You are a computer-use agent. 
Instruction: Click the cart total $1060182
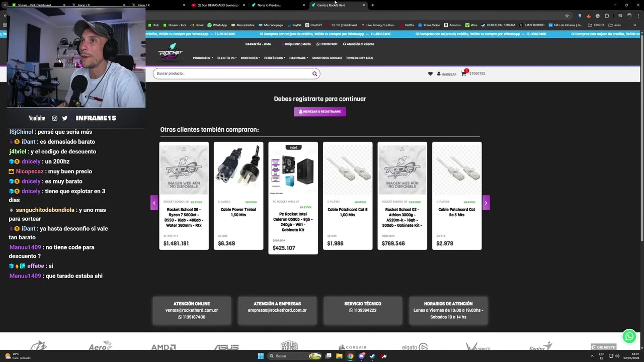pos(477,73)
